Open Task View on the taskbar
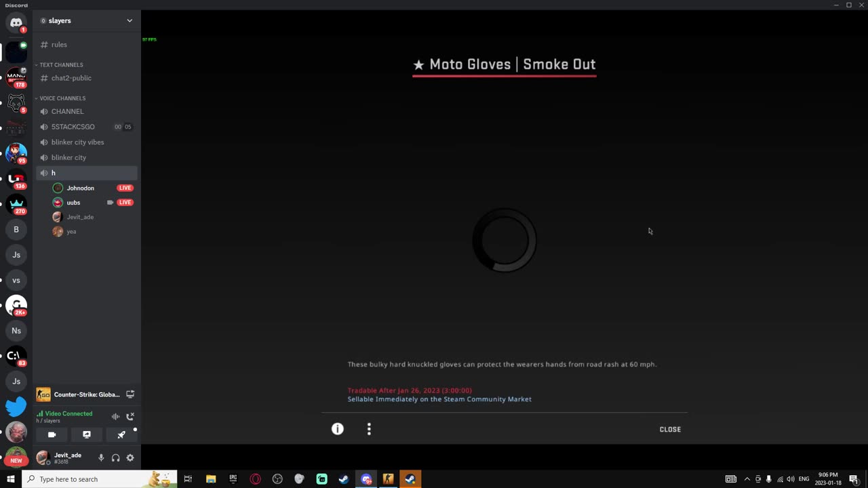The height and width of the screenshot is (488, 868). [x=188, y=479]
